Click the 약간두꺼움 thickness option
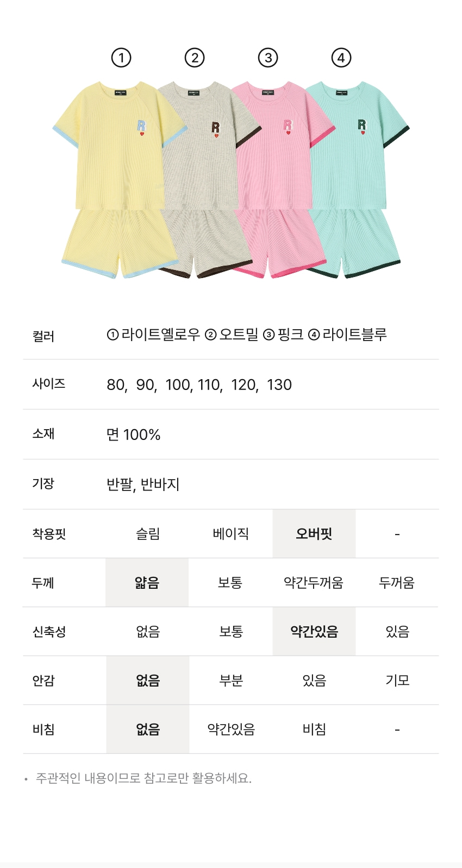Viewport: 462px width, 868px height. (x=314, y=583)
